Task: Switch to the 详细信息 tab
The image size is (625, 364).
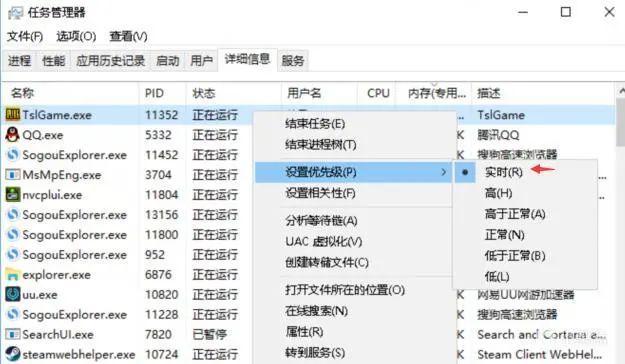Action: (x=247, y=59)
